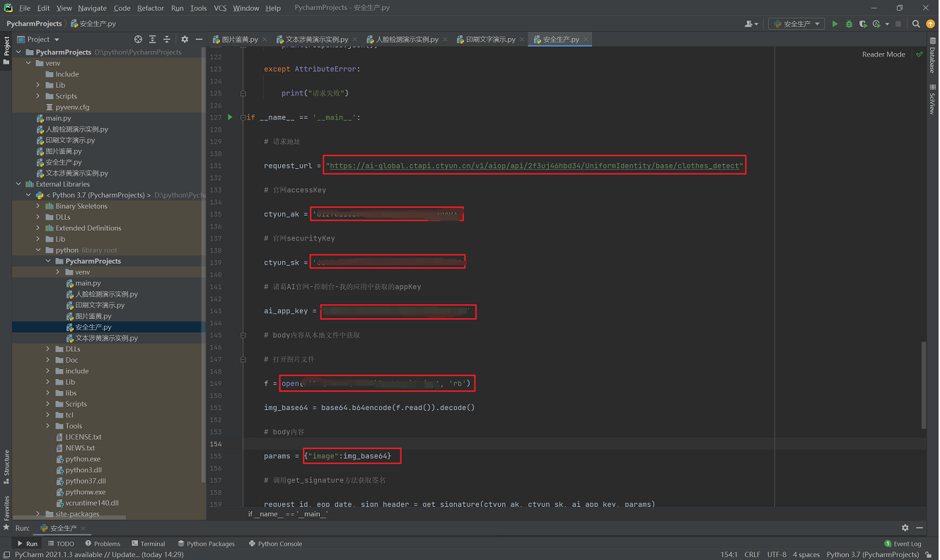Viewport: 940px width, 560px height.
Task: Open the Navigate menu
Action: click(93, 8)
